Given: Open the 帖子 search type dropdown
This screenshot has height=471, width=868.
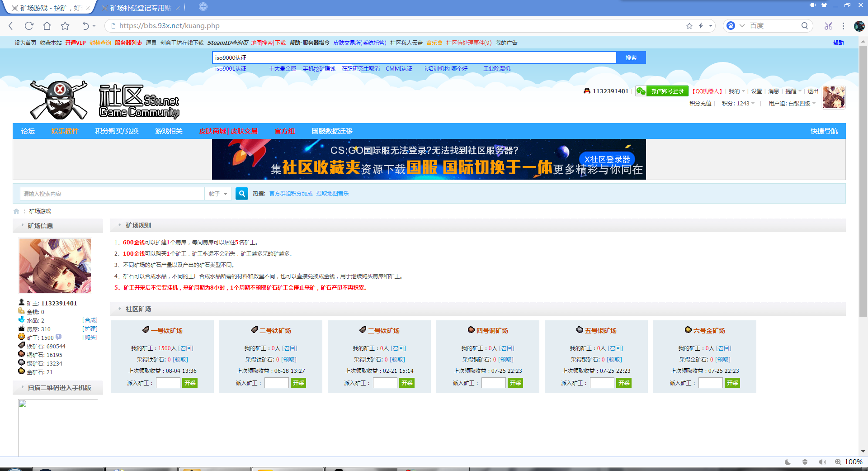Looking at the screenshot, I should coord(218,193).
